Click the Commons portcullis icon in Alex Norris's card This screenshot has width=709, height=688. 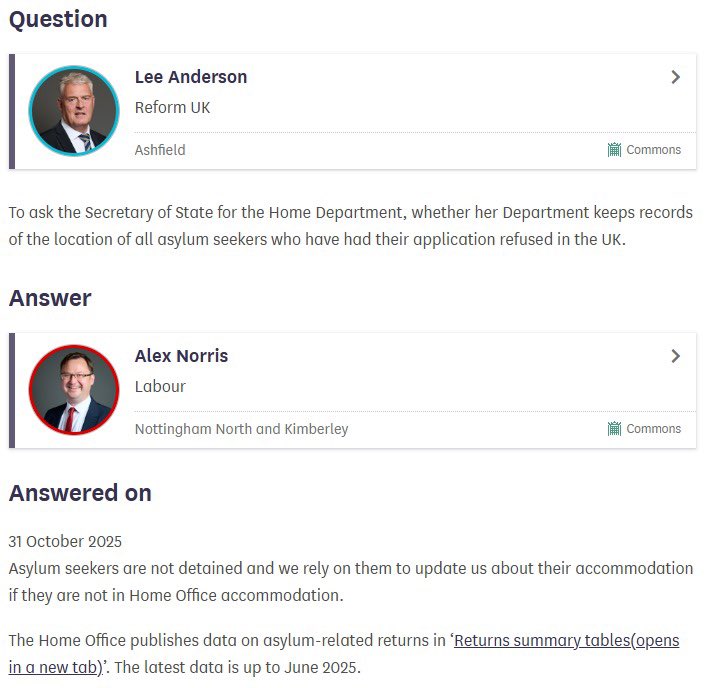(614, 429)
